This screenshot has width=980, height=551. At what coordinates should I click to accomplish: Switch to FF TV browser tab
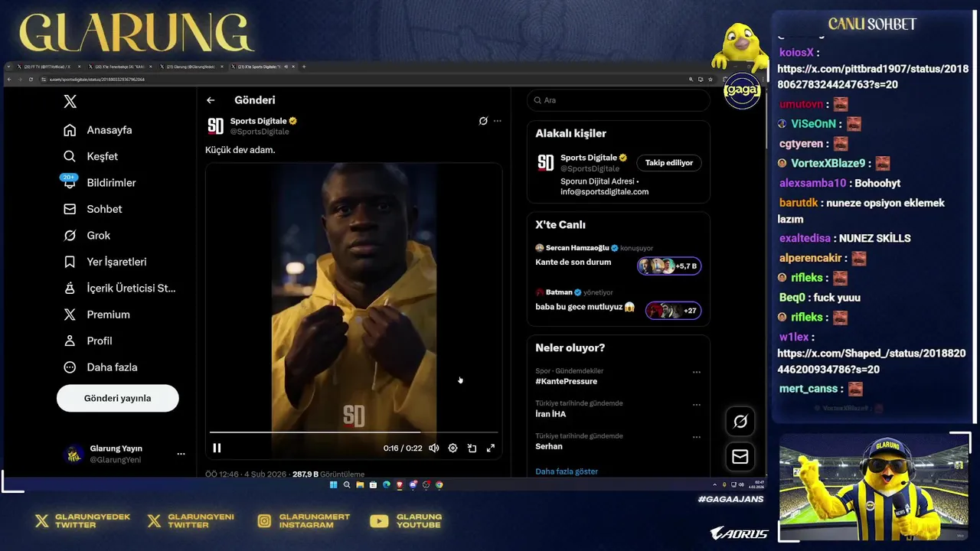click(49, 67)
